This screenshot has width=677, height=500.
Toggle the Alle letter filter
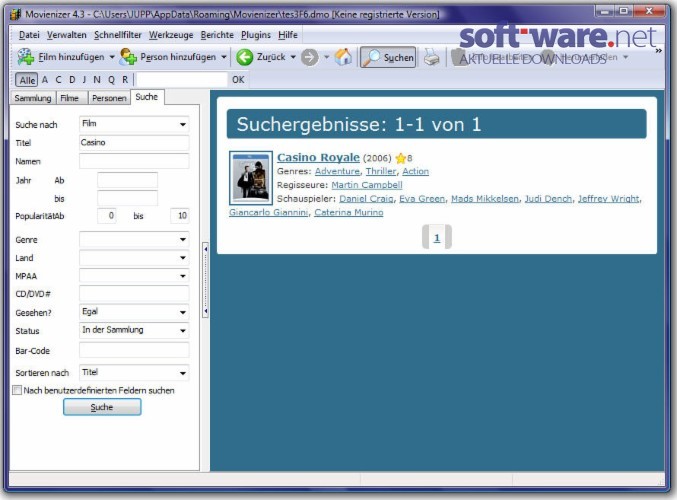27,80
